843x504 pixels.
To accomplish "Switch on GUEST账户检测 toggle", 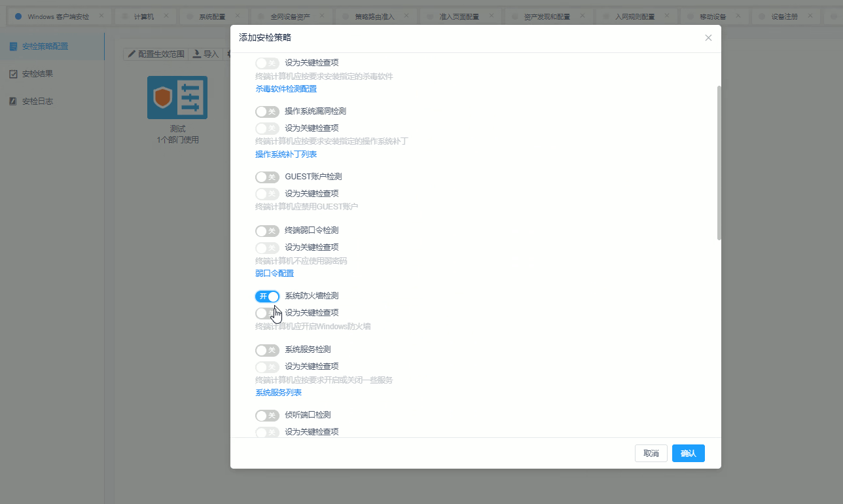I will pyautogui.click(x=267, y=177).
